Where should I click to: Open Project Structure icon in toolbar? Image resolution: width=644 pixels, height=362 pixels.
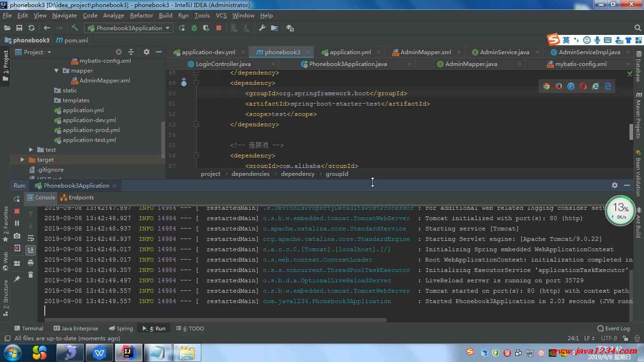pyautogui.click(x=274, y=28)
